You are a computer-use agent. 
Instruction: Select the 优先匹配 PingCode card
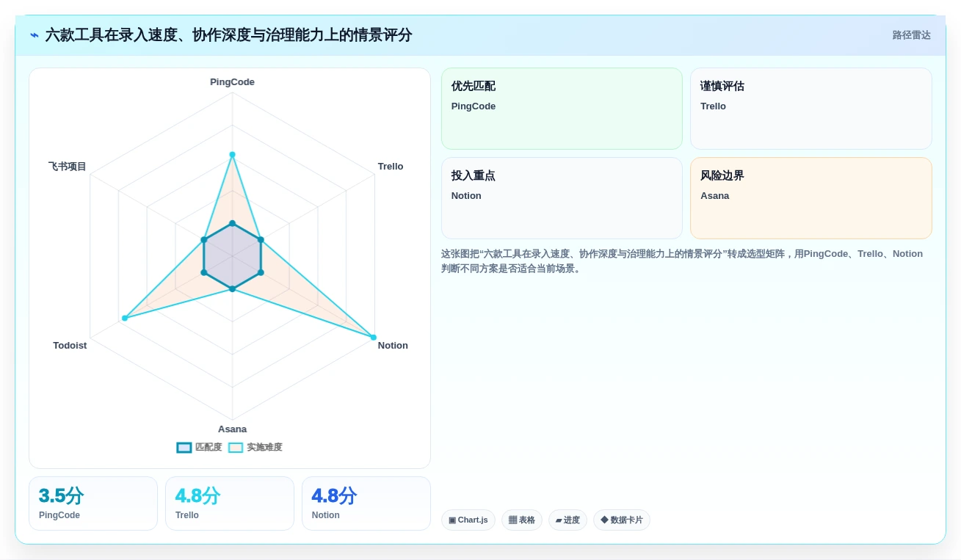[562, 109]
